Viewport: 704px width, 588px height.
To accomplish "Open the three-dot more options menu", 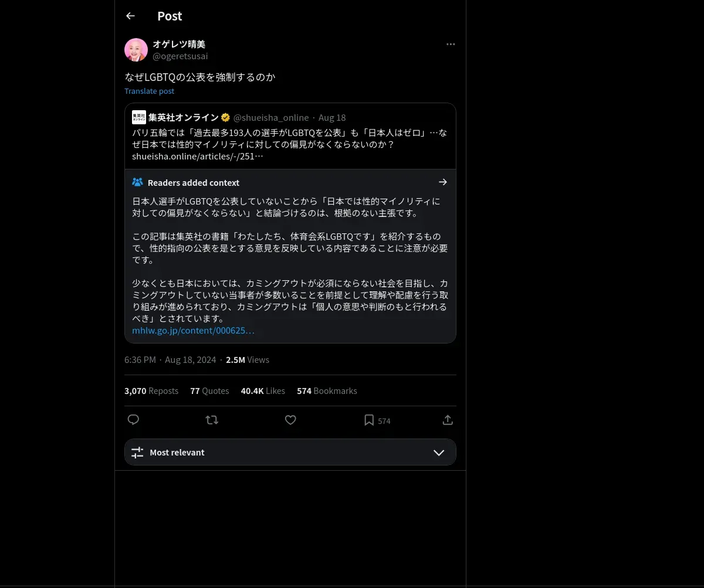I will (x=451, y=44).
